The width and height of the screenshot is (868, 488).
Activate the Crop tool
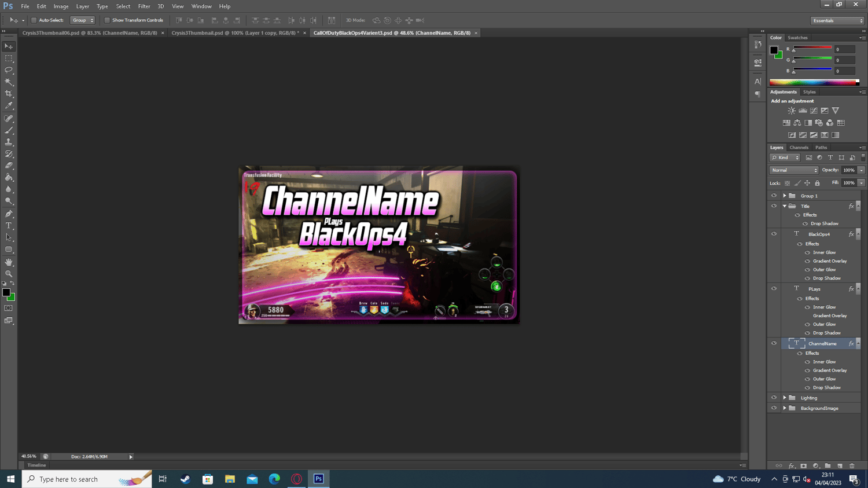(x=9, y=94)
